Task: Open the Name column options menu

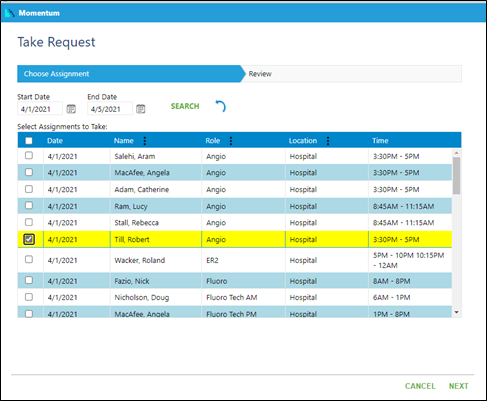Action: pos(145,141)
